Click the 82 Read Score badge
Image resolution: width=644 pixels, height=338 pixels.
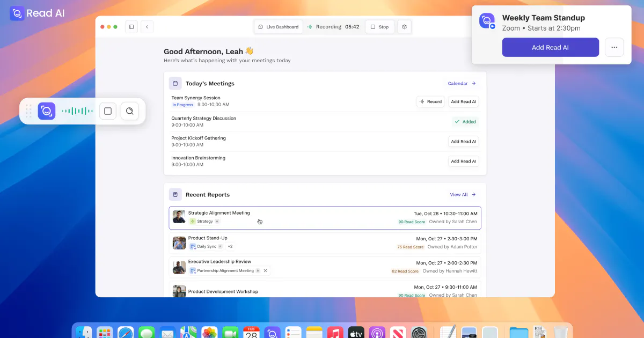pos(405,271)
